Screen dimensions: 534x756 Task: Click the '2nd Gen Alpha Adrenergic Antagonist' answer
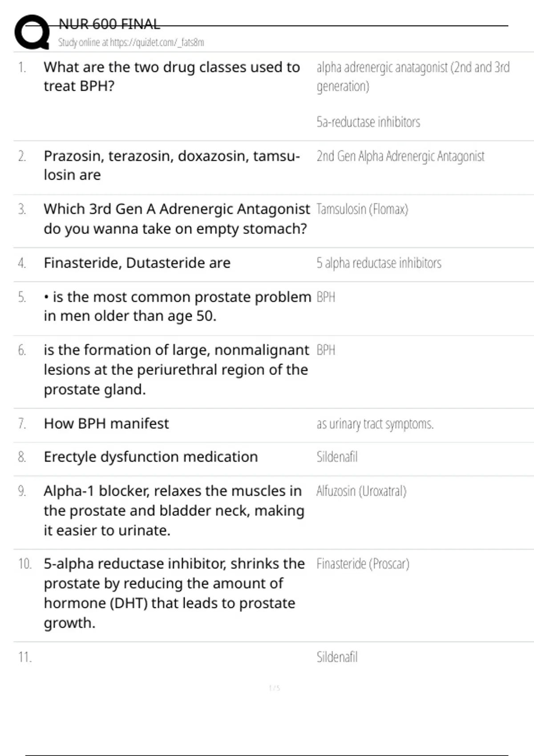tap(400, 156)
